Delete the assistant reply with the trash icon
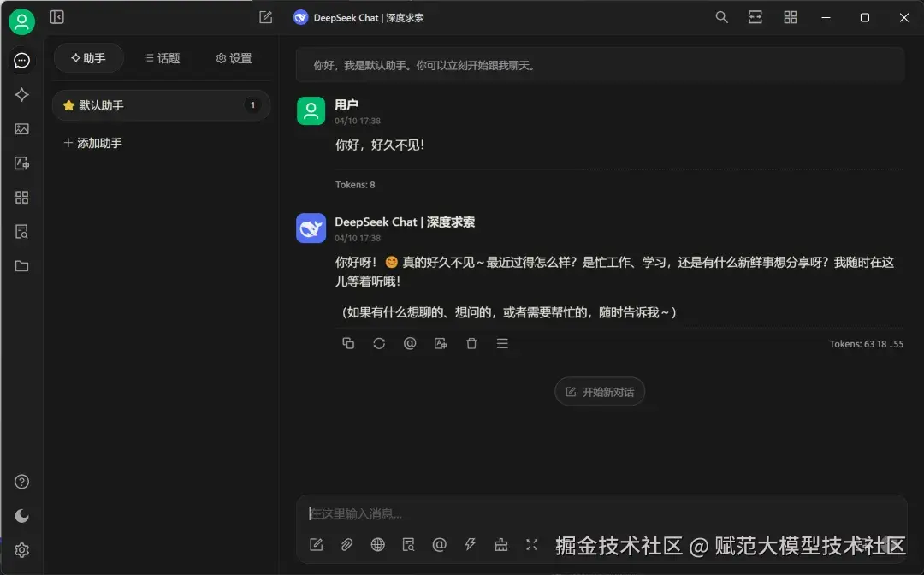 coord(471,343)
